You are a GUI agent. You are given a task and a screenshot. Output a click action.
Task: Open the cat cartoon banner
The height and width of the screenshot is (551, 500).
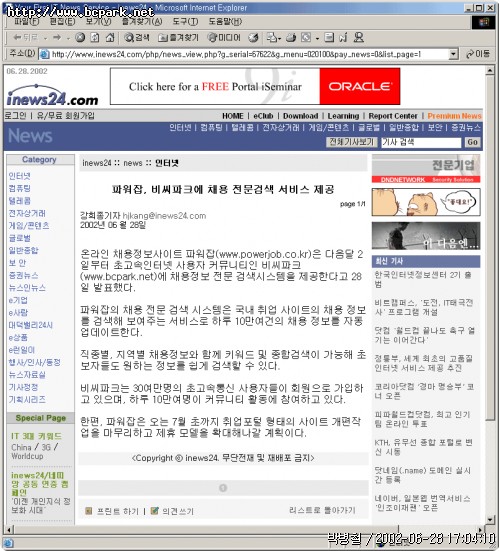coord(426,202)
